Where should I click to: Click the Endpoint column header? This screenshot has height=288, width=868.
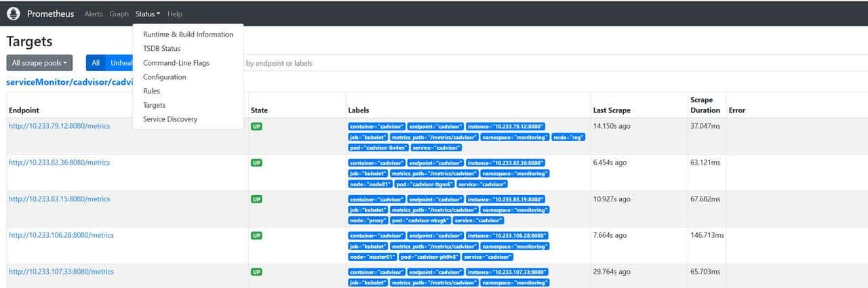pyautogui.click(x=24, y=110)
